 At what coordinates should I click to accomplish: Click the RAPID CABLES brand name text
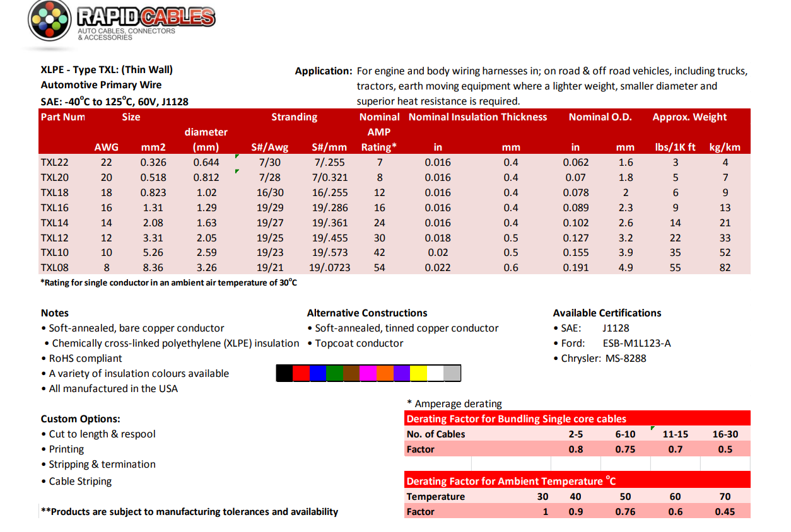146,17
